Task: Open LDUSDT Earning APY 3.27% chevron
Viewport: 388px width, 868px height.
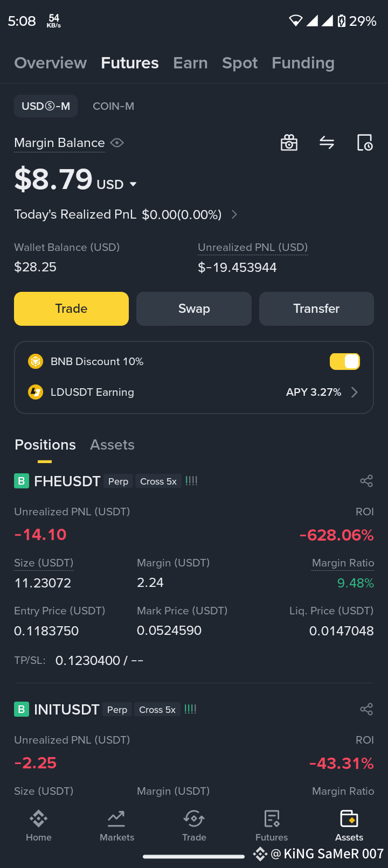Action: 355,392
